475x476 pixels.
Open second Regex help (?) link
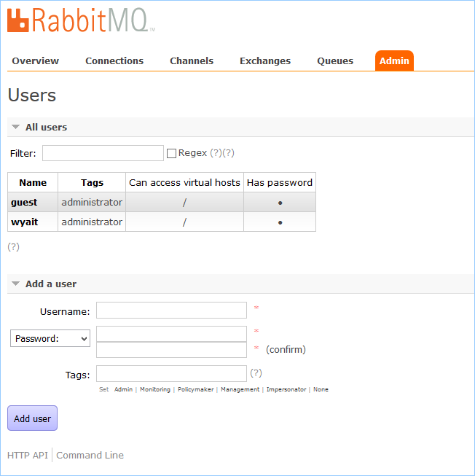229,152
